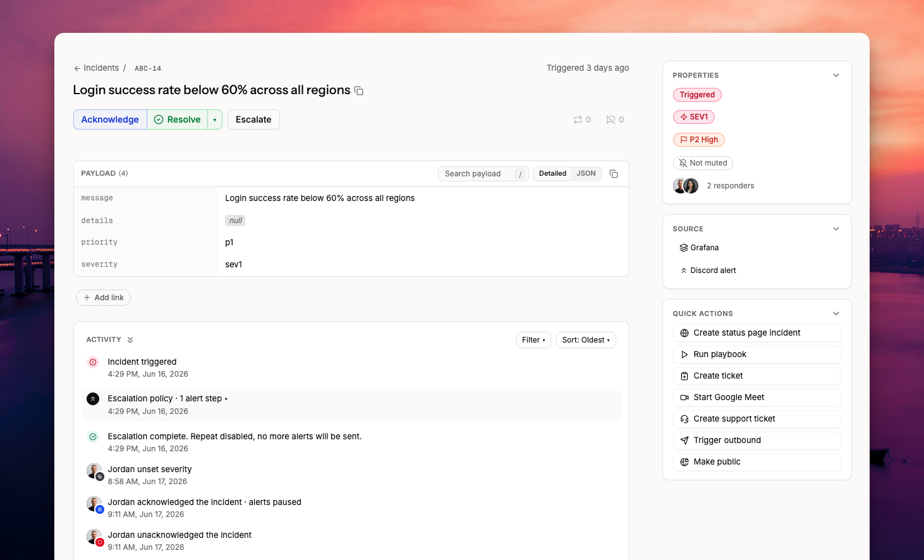Click the Triggered status badge
924x560 pixels.
(x=697, y=95)
